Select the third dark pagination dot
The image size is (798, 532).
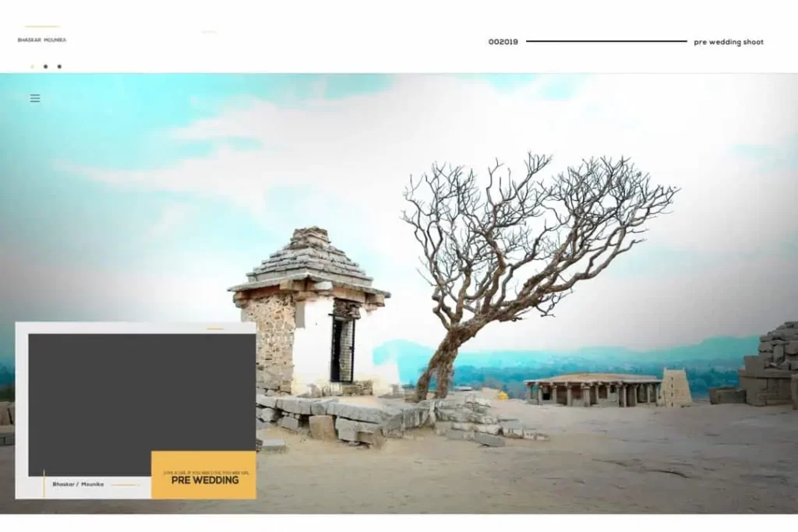click(59, 67)
